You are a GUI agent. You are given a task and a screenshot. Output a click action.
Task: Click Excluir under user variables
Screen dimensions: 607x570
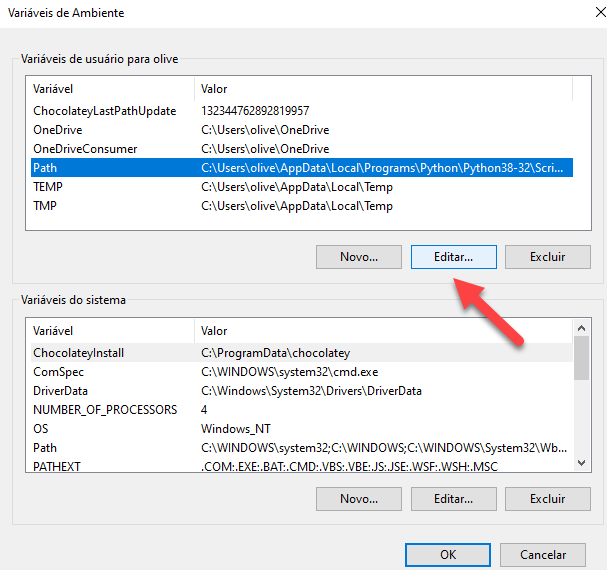coord(548,257)
